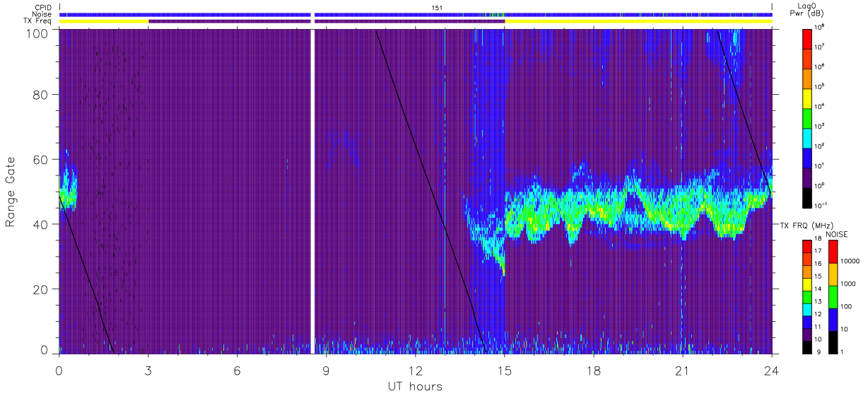
Task: Click the orange swatch of the NOISE colorbar
Action: click(832, 274)
